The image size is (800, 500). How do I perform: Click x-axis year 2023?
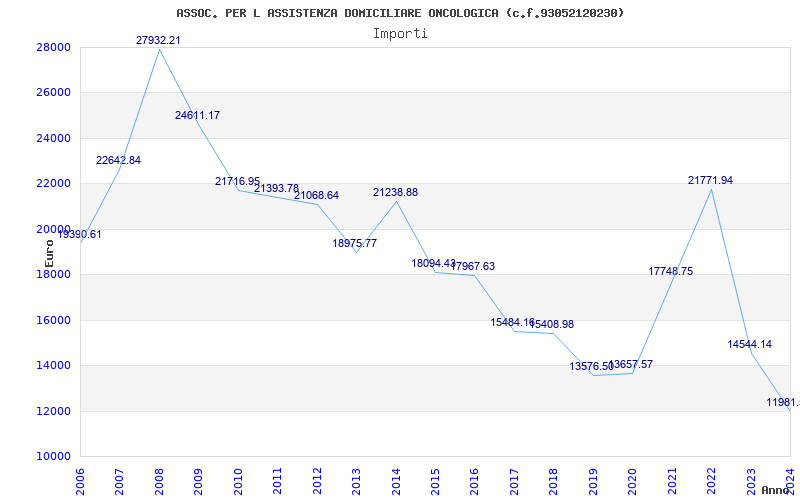tap(751, 482)
